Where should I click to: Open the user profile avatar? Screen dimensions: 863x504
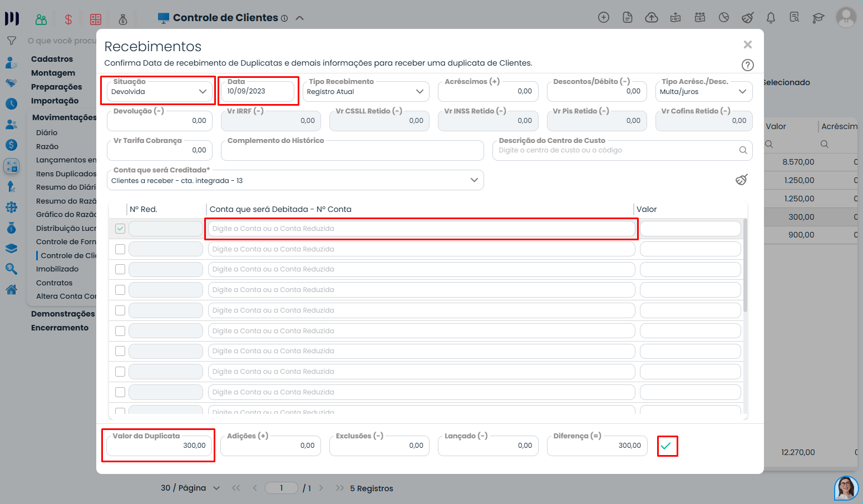pos(846,18)
